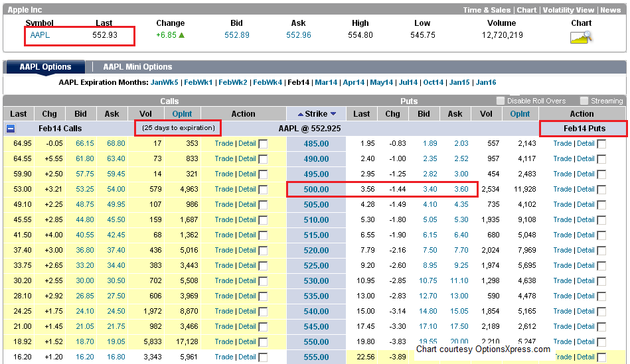Check the call box for strike 500.00
Image resolution: width=630 pixels, height=364 pixels.
pos(263,190)
